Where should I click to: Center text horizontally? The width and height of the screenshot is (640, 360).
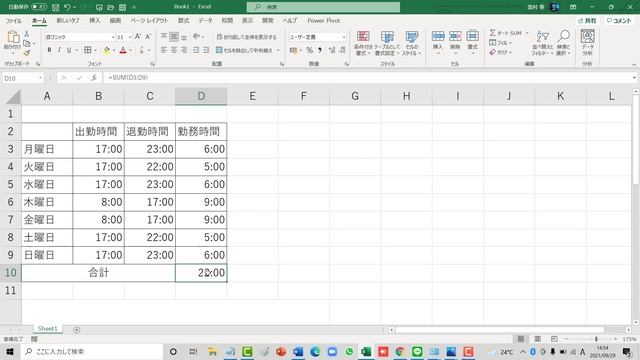[174, 50]
